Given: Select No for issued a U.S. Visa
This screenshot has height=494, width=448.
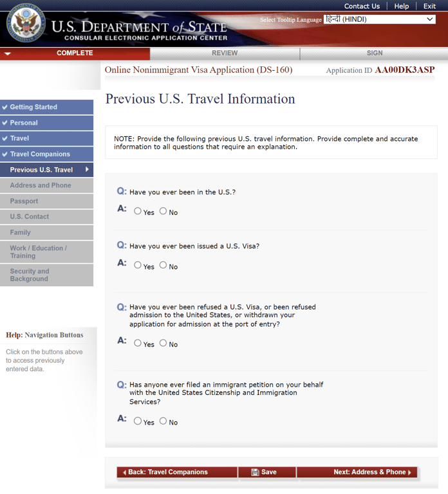Looking at the screenshot, I should 163,265.
